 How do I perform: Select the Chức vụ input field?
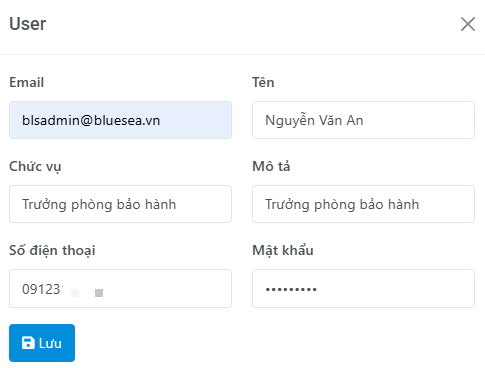(120, 204)
